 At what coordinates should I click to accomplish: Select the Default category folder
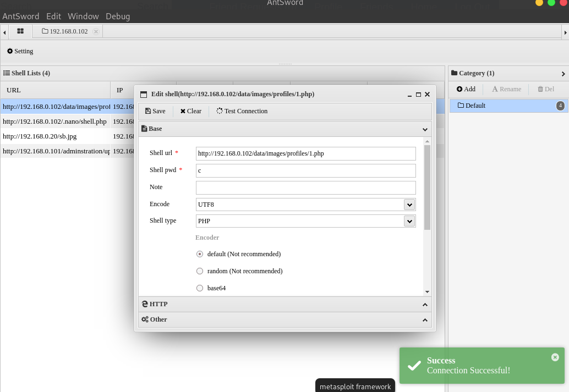509,106
